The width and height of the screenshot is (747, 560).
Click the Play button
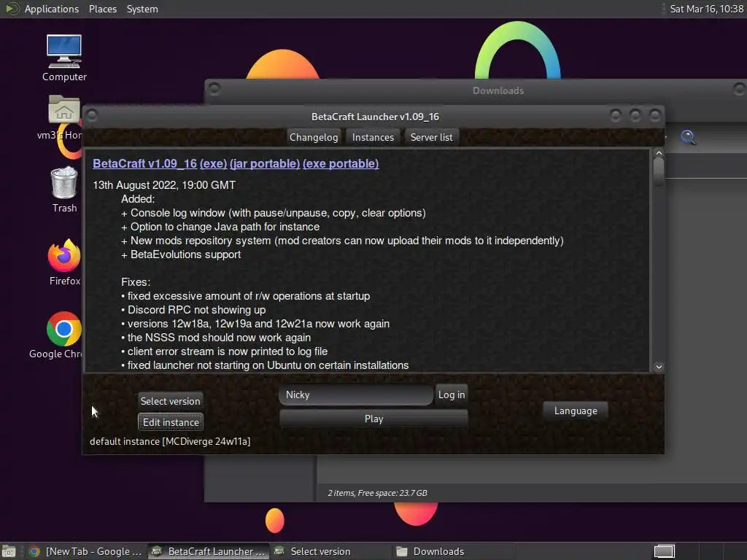click(373, 419)
